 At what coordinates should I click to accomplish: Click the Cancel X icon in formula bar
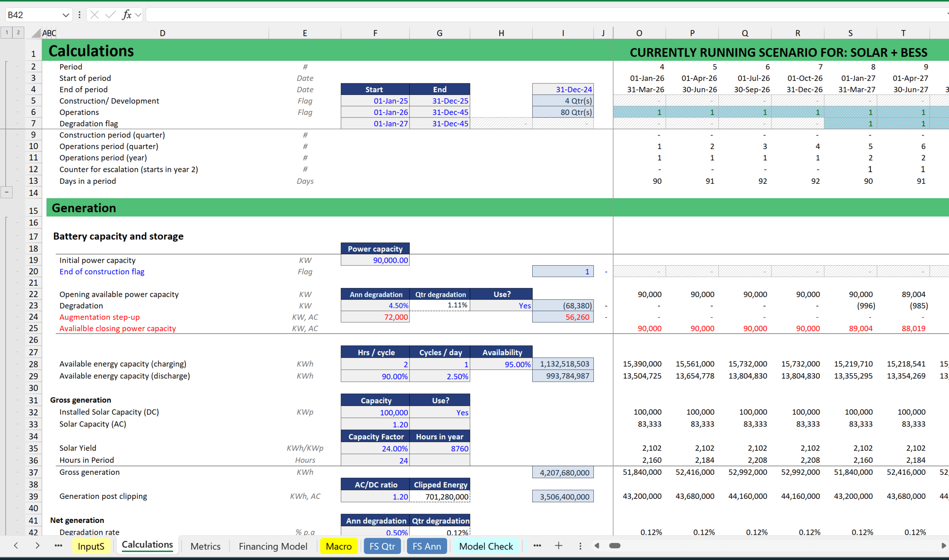tap(95, 15)
